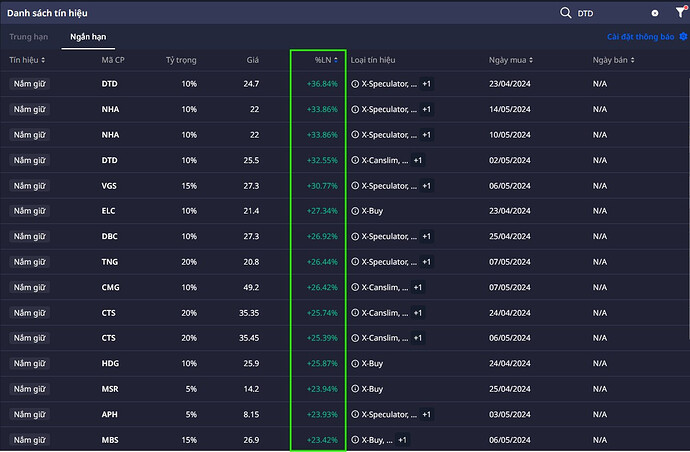This screenshot has width=690, height=452.
Task: Sort by %LN column arrows
Action: (x=336, y=60)
